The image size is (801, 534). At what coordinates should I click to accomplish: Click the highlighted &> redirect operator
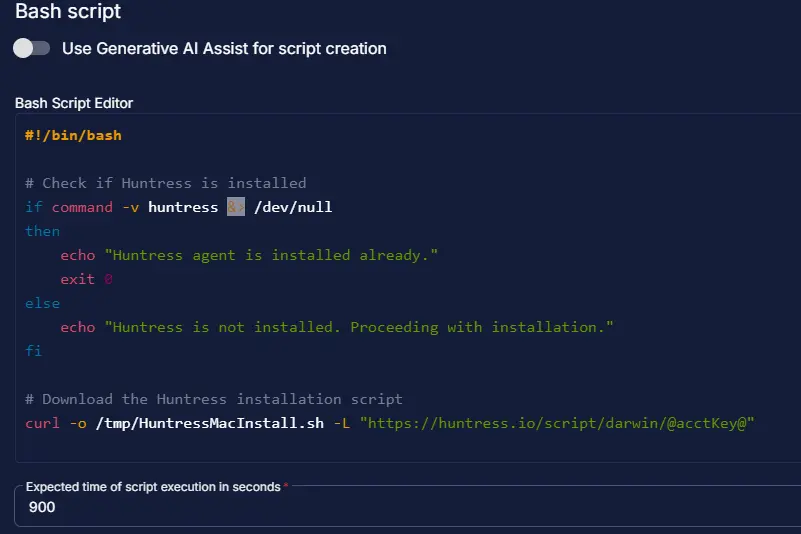click(x=236, y=207)
